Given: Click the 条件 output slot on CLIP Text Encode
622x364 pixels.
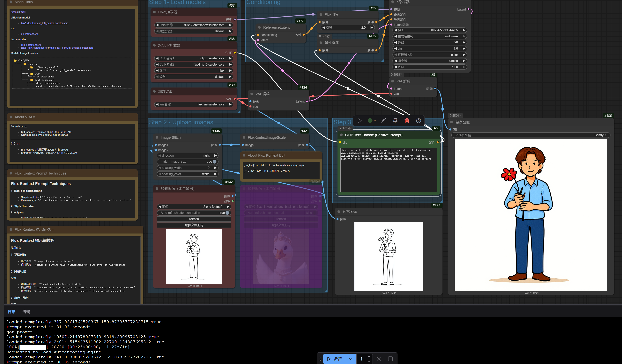Looking at the screenshot, I should (x=438, y=142).
